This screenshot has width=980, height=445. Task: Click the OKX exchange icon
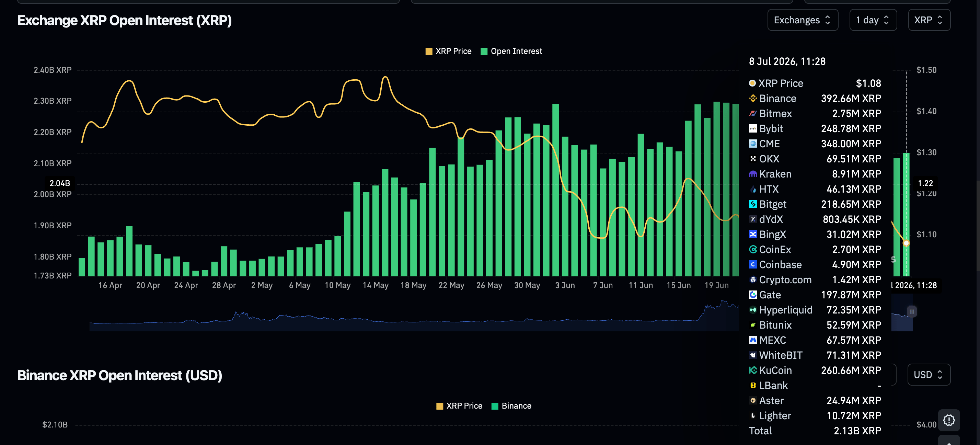[752, 159]
